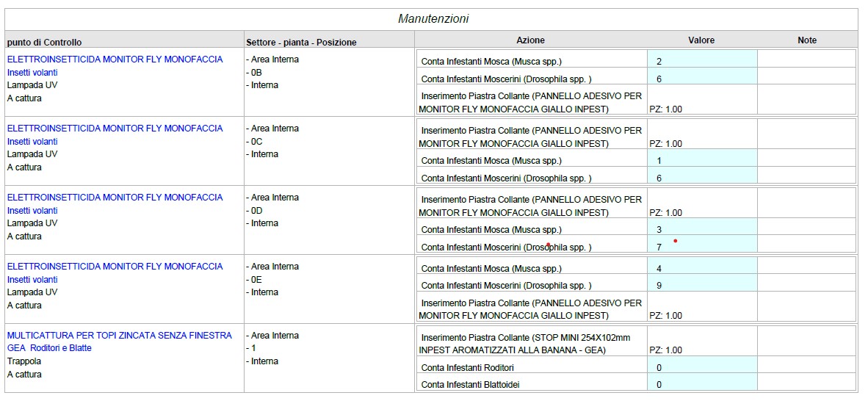Open the GEA Roditori e Blatte link
The width and height of the screenshot is (868, 401).
[x=49, y=348]
